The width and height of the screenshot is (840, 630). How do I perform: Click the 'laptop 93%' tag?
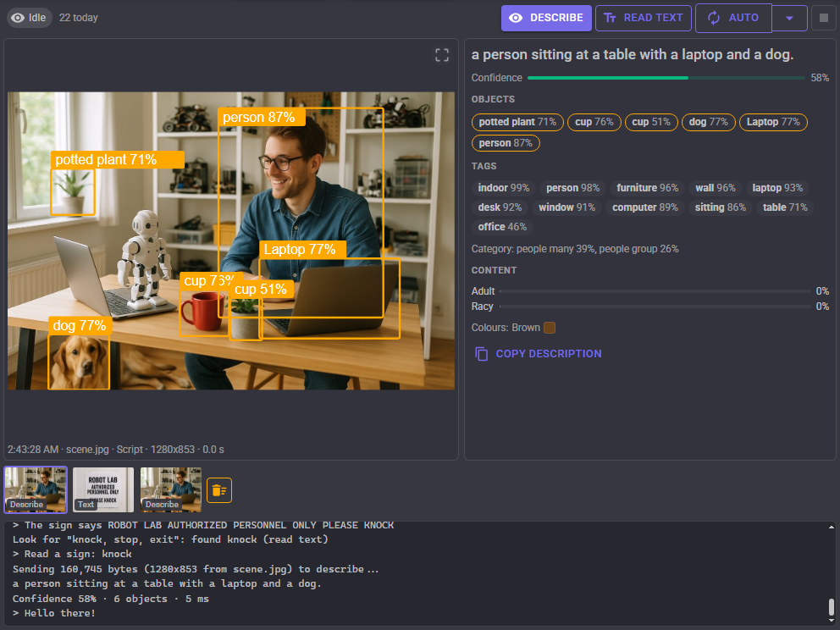pos(777,188)
